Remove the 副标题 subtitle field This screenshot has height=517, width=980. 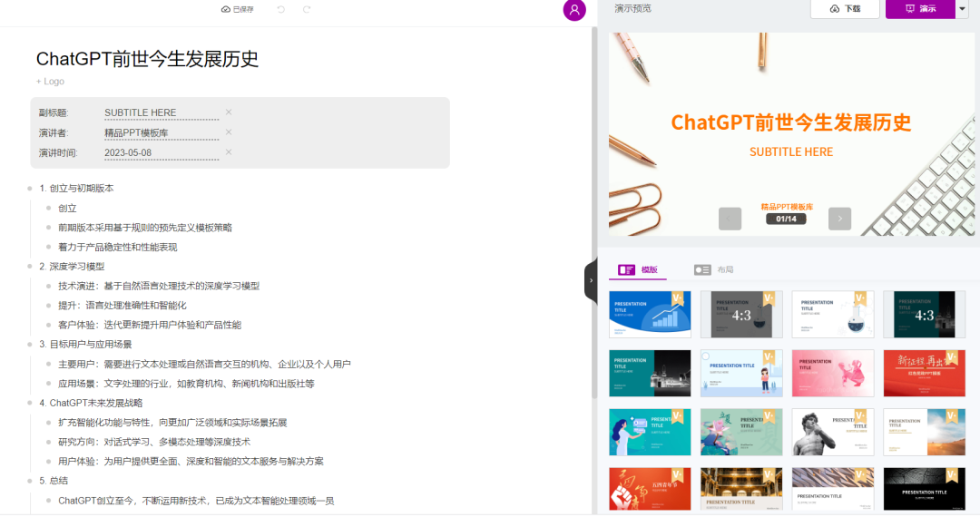coord(229,112)
